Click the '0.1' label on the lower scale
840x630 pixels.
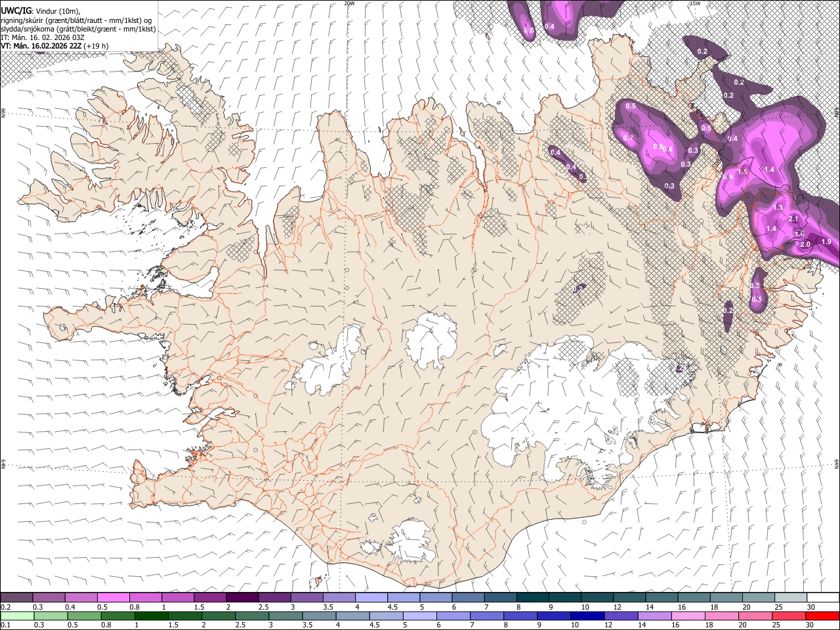(x=5, y=625)
